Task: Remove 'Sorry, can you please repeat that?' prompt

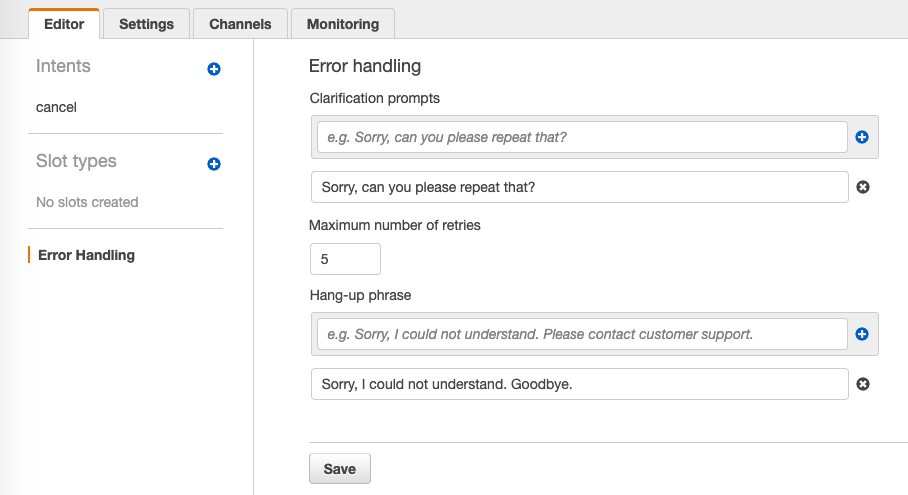Action: point(863,187)
